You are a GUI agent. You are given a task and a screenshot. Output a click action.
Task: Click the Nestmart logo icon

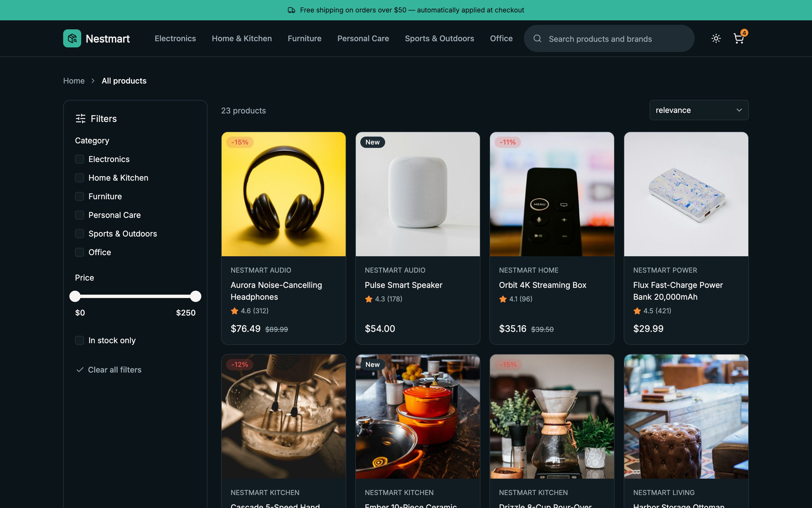pos(72,38)
